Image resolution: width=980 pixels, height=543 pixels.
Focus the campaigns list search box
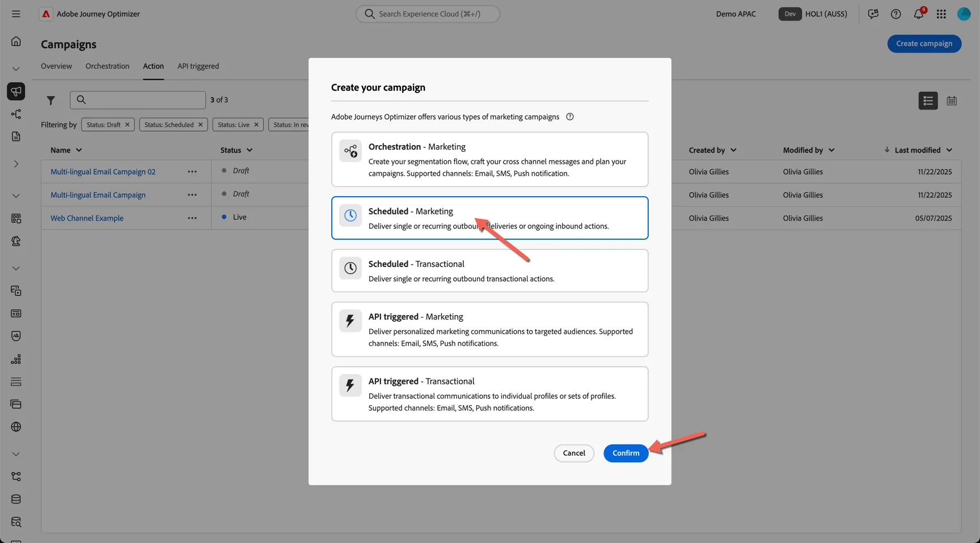tap(138, 100)
